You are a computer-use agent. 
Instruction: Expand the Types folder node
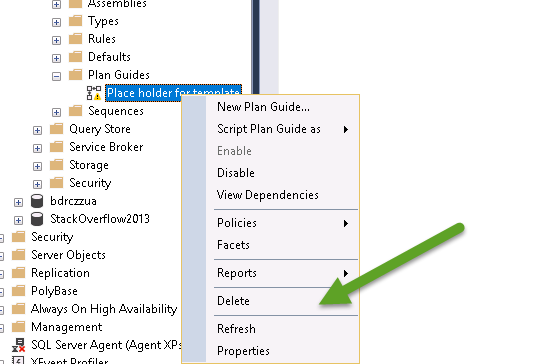[x=56, y=22]
